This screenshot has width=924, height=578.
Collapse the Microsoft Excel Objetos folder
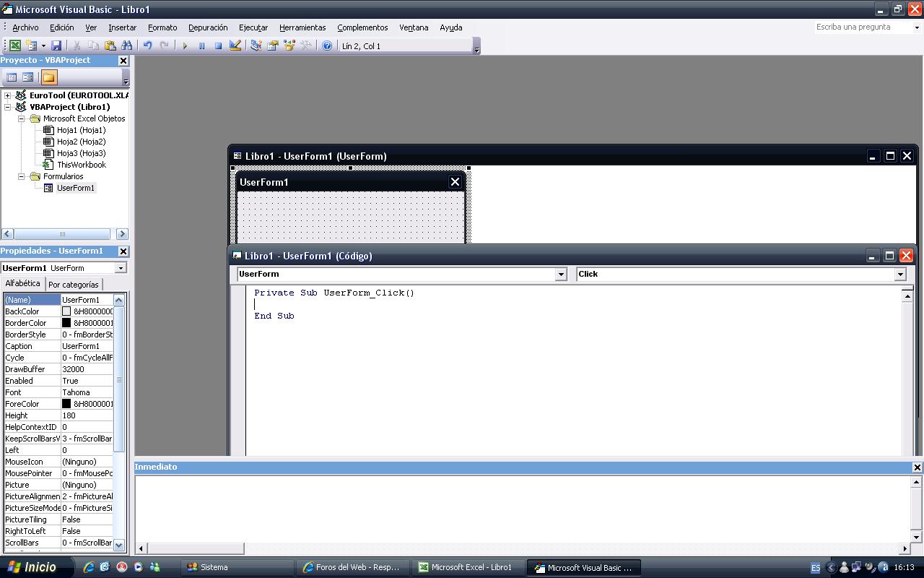pos(22,118)
